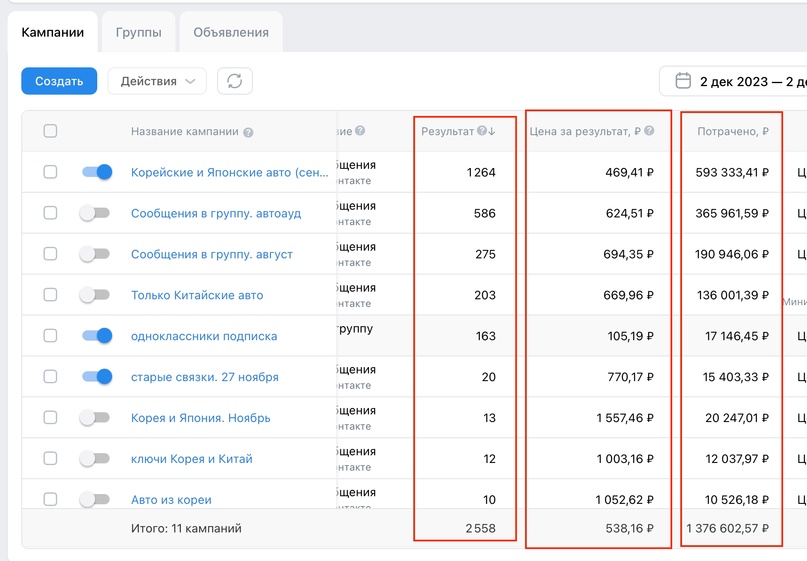Disable старые связки. 27 ноября toggle
Image resolution: width=807 pixels, height=561 pixels.
[x=97, y=377]
